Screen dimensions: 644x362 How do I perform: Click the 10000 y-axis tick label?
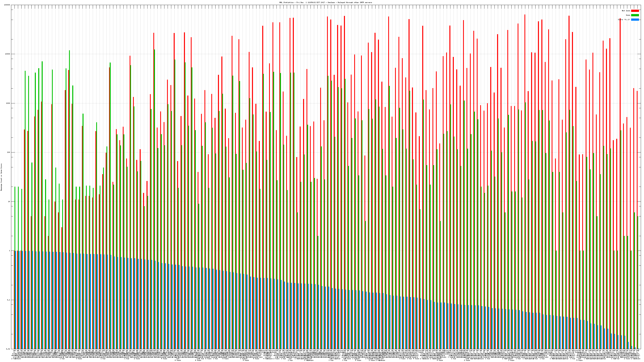click(x=8, y=54)
